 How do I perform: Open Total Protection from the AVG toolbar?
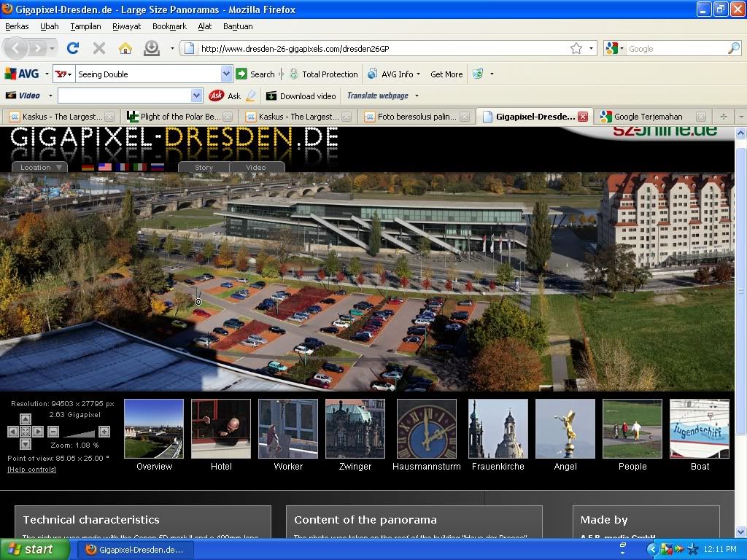(324, 74)
